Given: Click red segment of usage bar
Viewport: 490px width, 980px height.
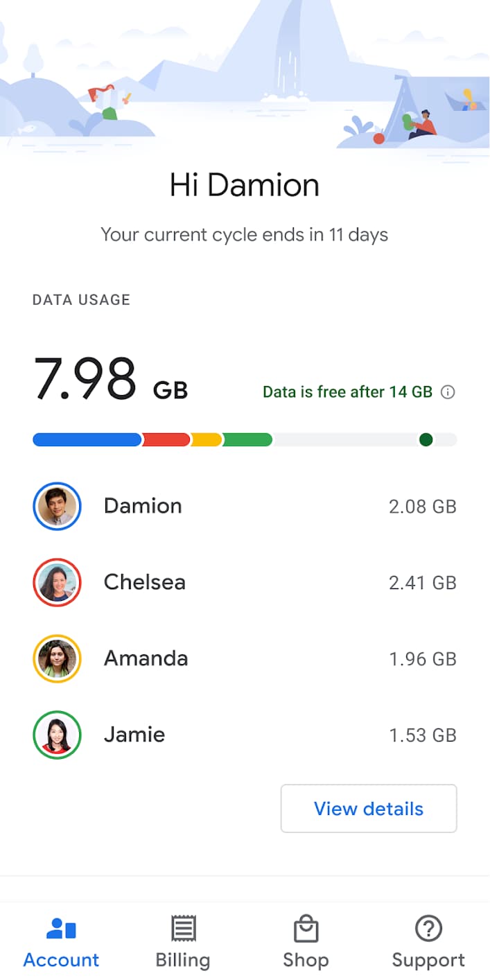Looking at the screenshot, I should tap(166, 439).
